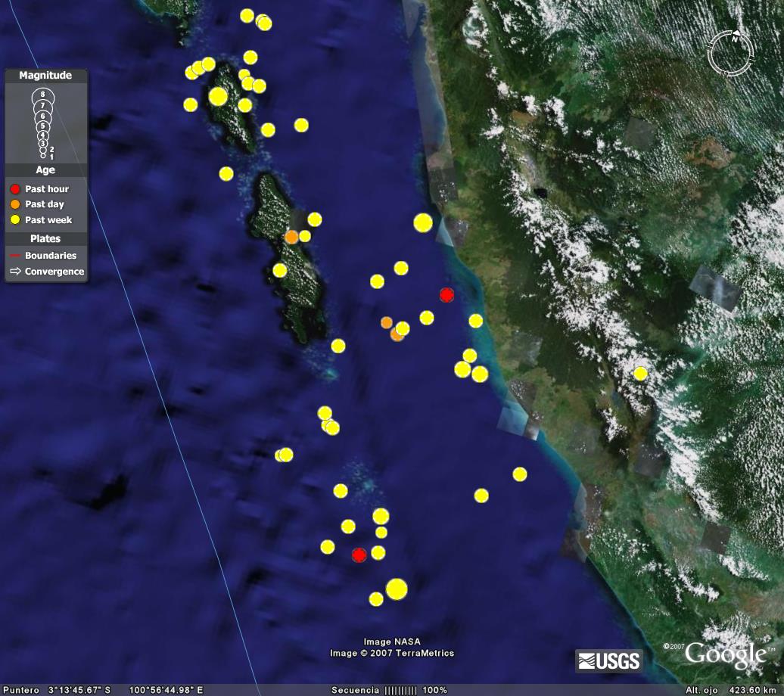The image size is (784, 696).
Task: Click the yellow Past week legend dot
Action: pos(14,220)
